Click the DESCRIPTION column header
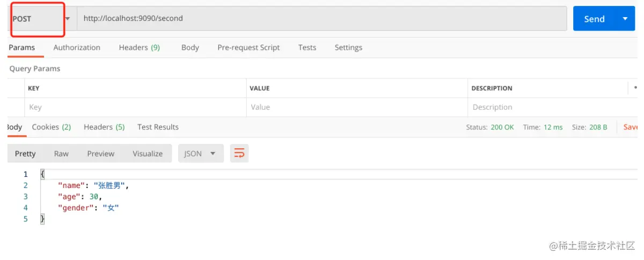This screenshot has height=260, width=644. pyautogui.click(x=492, y=88)
